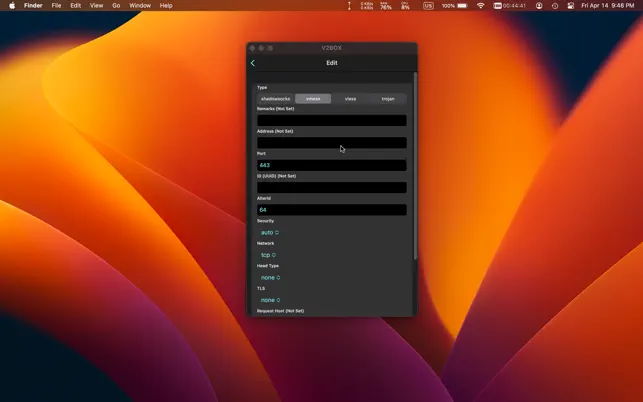Open the TLS dropdown set to none

coord(271,300)
